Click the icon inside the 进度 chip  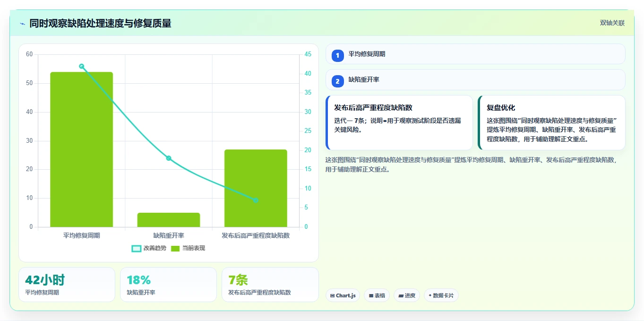coord(401,295)
